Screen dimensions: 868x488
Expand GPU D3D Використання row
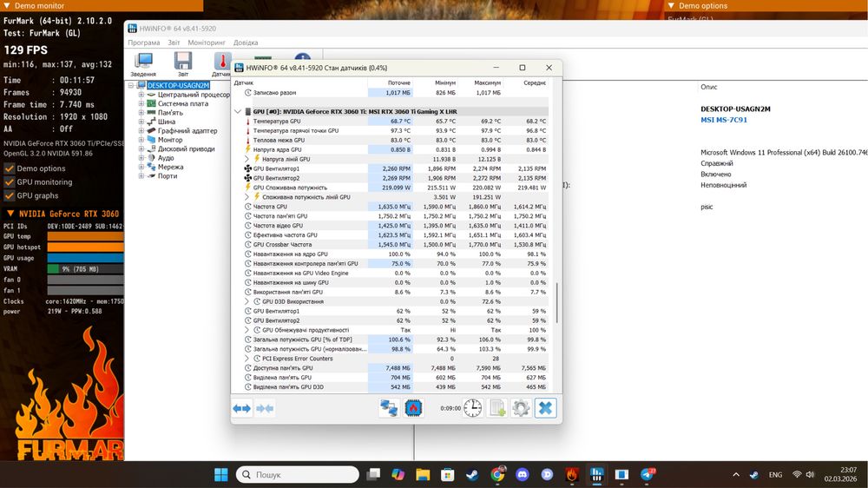(247, 302)
